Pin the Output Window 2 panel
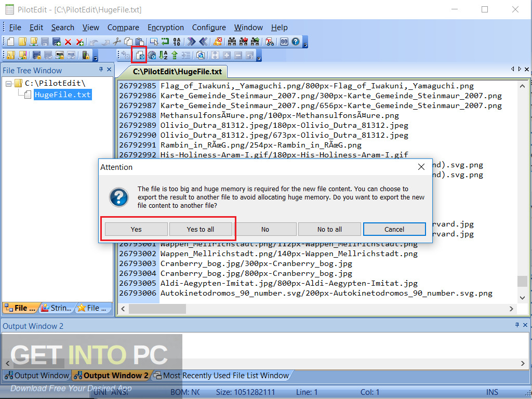532x399 pixels. [x=517, y=325]
